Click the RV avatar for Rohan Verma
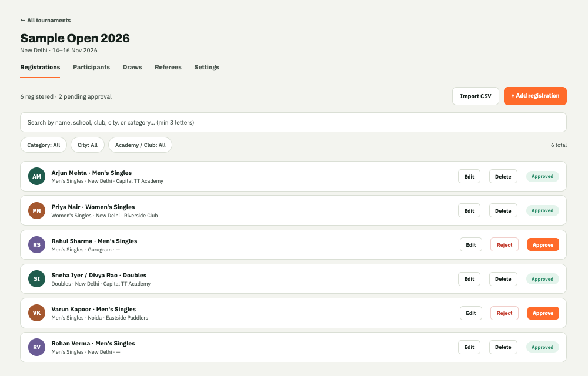 coord(36,347)
